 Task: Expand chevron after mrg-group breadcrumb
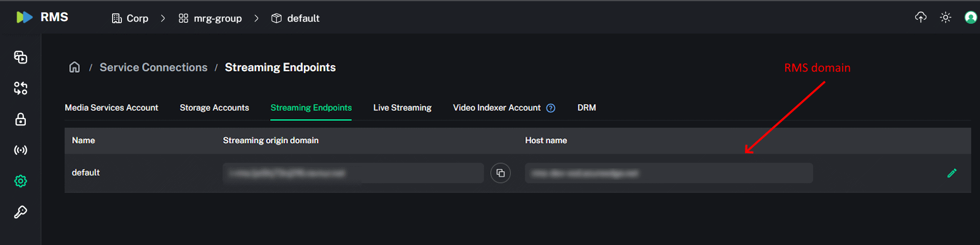(256, 18)
